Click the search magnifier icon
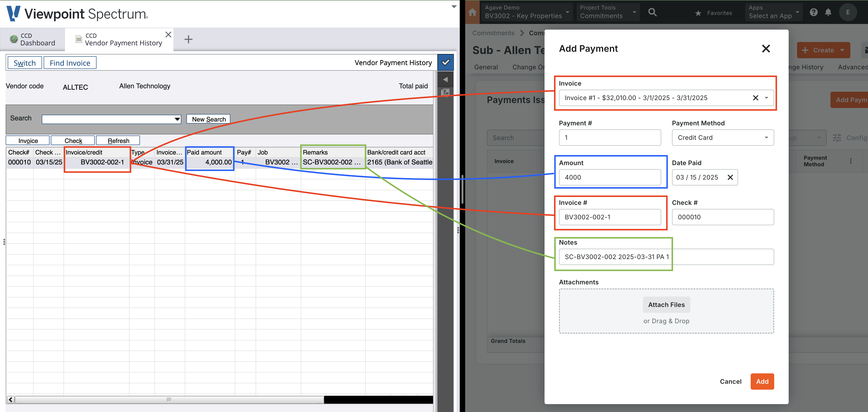This screenshot has width=868, height=412. point(652,12)
